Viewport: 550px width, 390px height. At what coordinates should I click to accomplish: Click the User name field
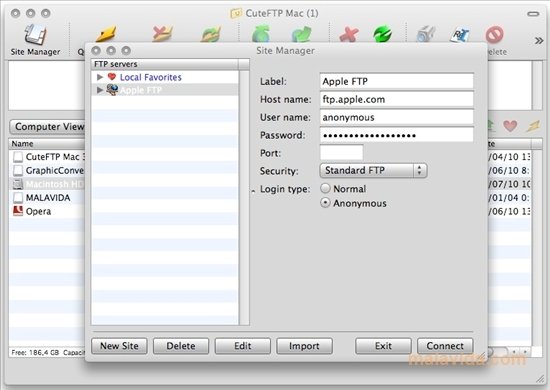pyautogui.click(x=396, y=117)
